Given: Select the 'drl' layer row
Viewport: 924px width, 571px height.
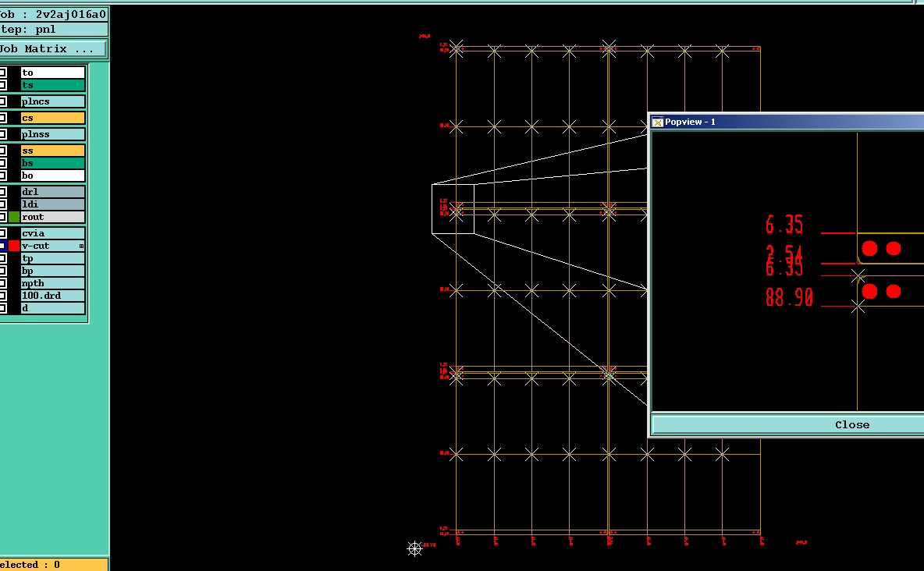Looking at the screenshot, I should [x=52, y=192].
